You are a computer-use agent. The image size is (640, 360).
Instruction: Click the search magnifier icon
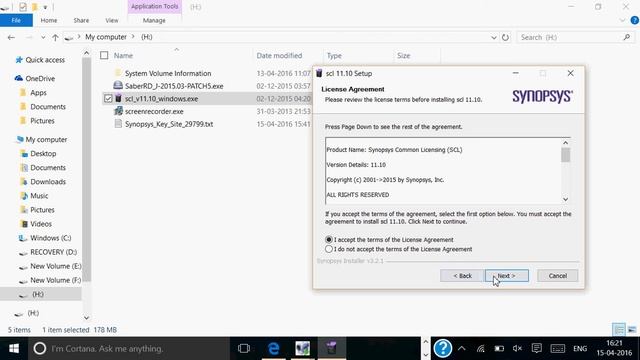(x=627, y=37)
